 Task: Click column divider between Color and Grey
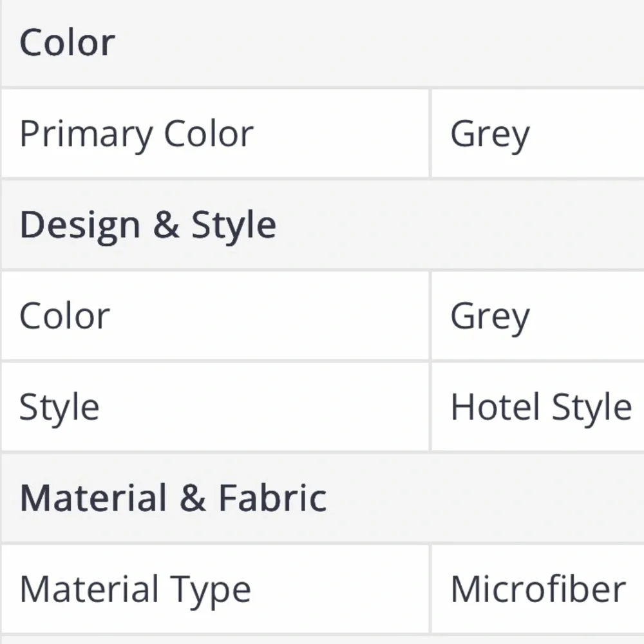430,316
